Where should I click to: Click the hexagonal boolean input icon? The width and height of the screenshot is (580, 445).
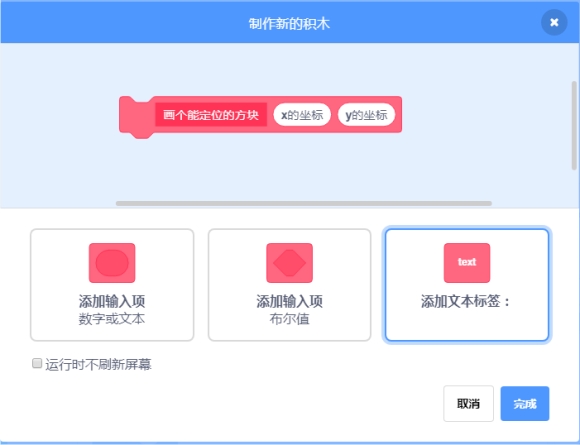pyautogui.click(x=289, y=263)
